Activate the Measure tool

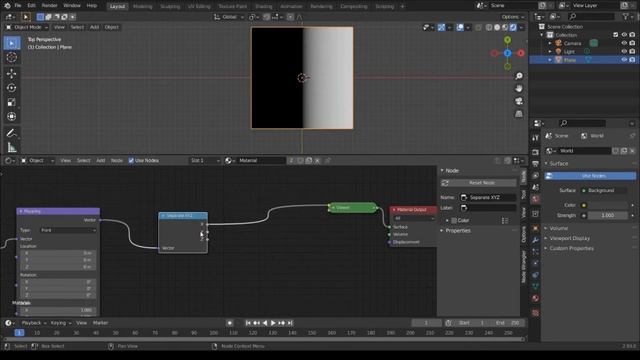[x=12, y=147]
